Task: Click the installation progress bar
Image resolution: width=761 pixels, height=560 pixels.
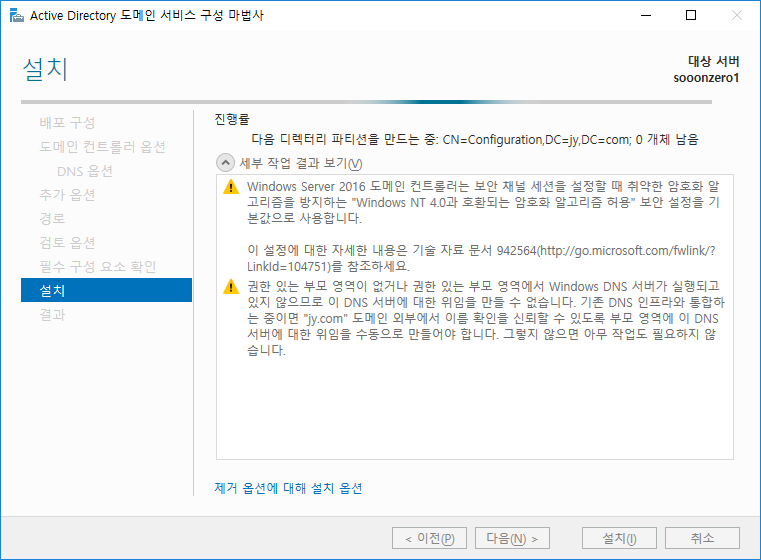Action: (366, 102)
